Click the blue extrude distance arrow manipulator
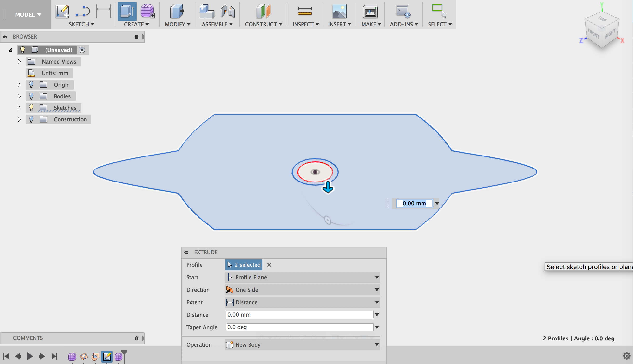 [328, 187]
